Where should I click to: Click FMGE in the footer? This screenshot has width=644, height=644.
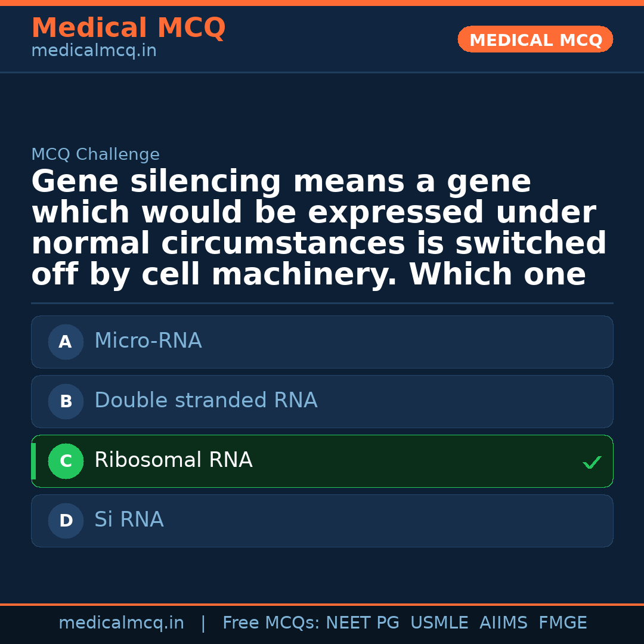coord(562,623)
